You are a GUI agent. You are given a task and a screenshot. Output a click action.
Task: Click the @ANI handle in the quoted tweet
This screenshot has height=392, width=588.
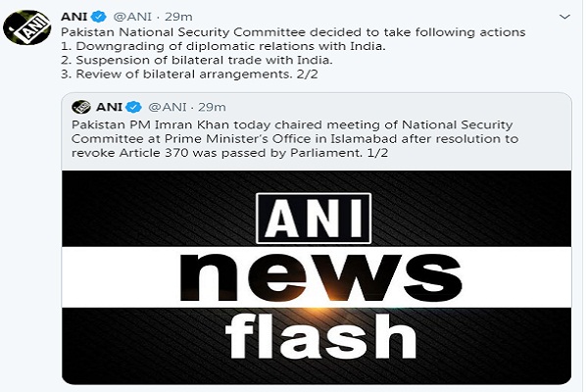click(168, 107)
